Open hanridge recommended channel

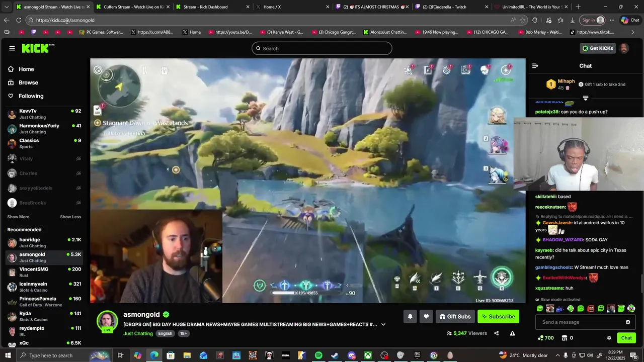(44, 243)
